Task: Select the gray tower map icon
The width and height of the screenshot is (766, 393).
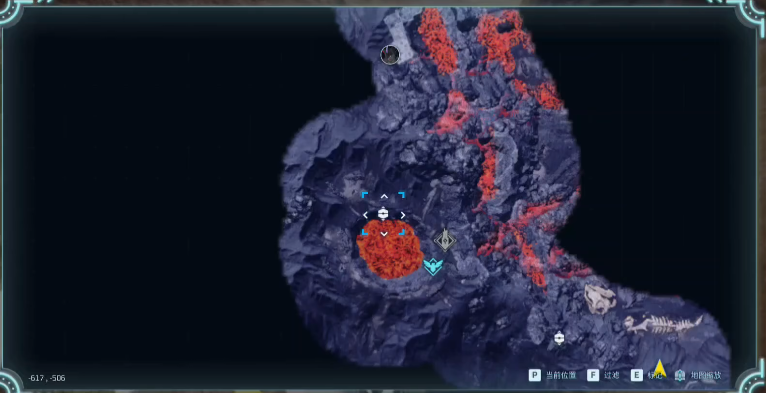Action: pyautogui.click(x=445, y=240)
